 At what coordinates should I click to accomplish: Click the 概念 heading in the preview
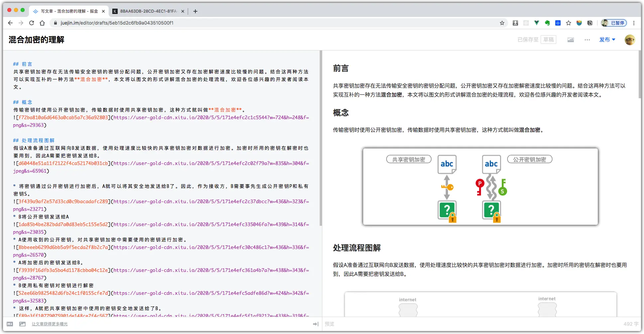click(341, 113)
